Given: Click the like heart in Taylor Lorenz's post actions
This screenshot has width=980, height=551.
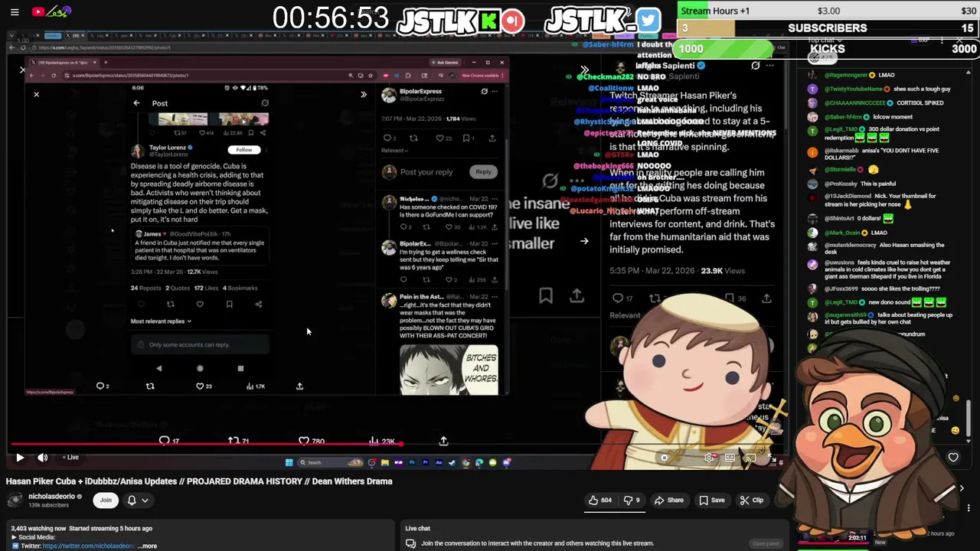Looking at the screenshot, I should coord(200,305).
